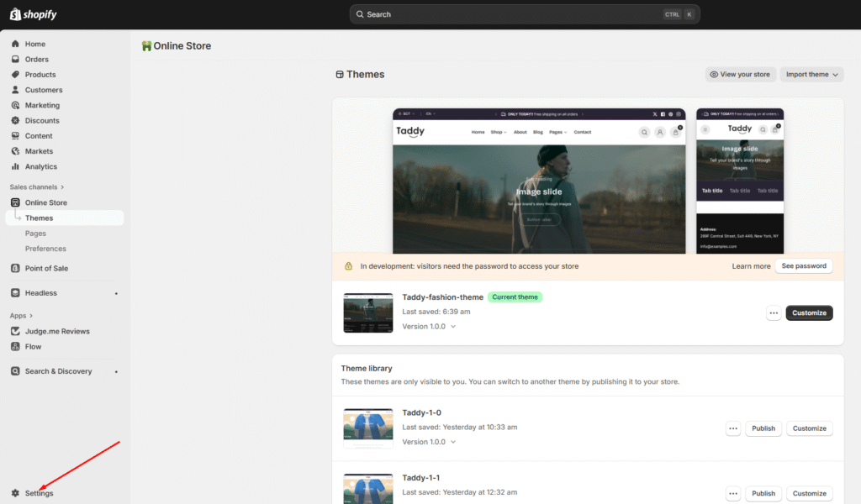Click the See password button
The width and height of the screenshot is (861, 504).
coord(804,266)
